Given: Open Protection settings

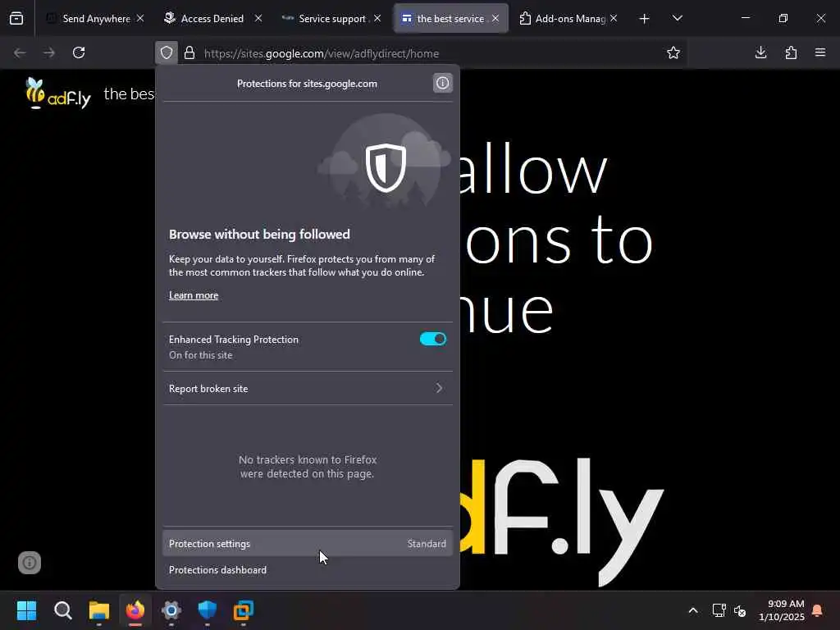Looking at the screenshot, I should 308,543.
